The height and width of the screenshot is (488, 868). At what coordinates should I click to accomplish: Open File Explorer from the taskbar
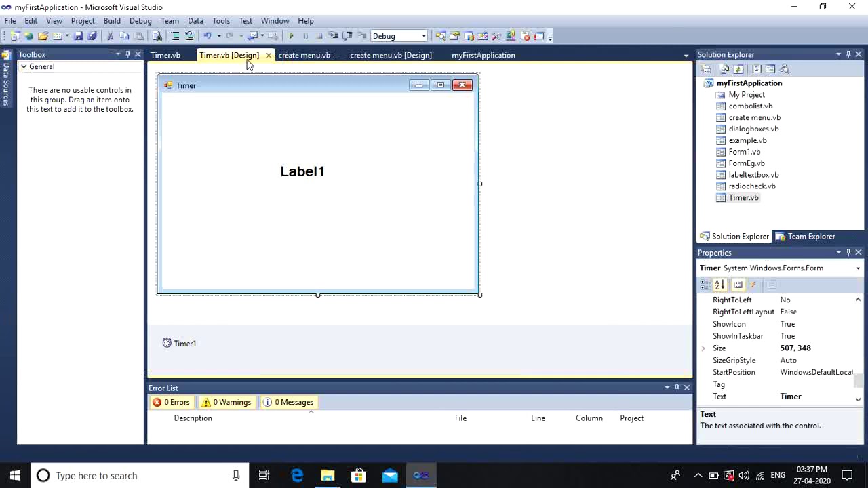point(328,475)
